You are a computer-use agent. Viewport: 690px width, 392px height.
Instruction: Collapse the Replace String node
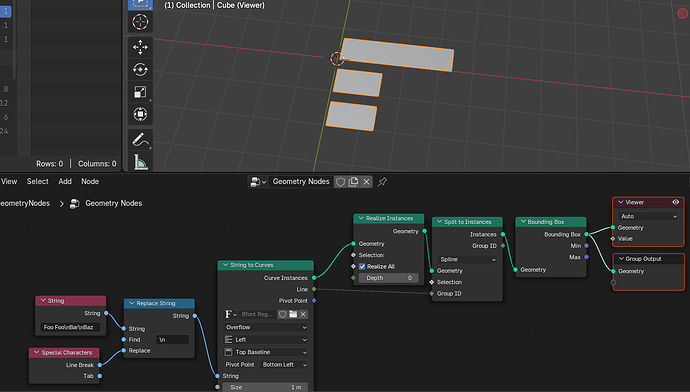(131, 303)
